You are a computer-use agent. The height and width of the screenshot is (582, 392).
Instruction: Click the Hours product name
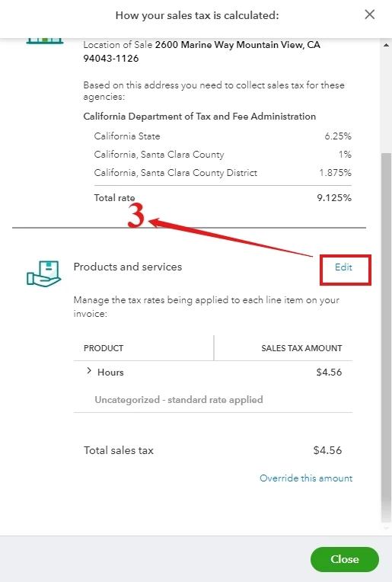click(110, 373)
